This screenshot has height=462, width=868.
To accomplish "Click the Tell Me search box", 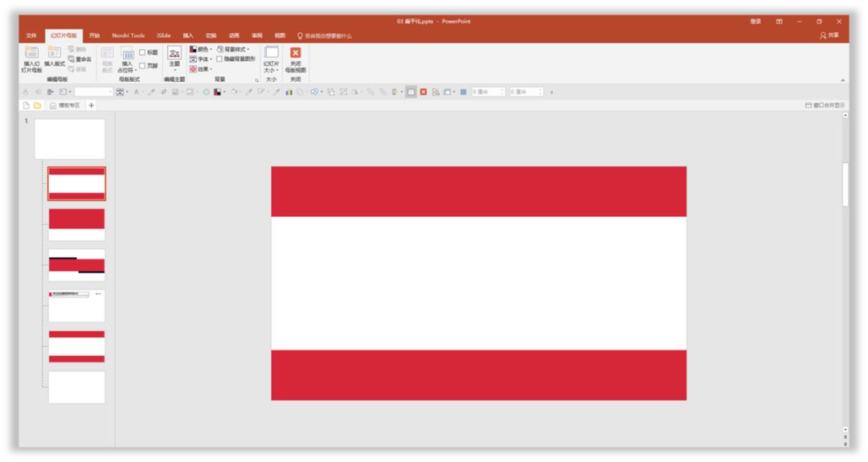I will click(325, 36).
